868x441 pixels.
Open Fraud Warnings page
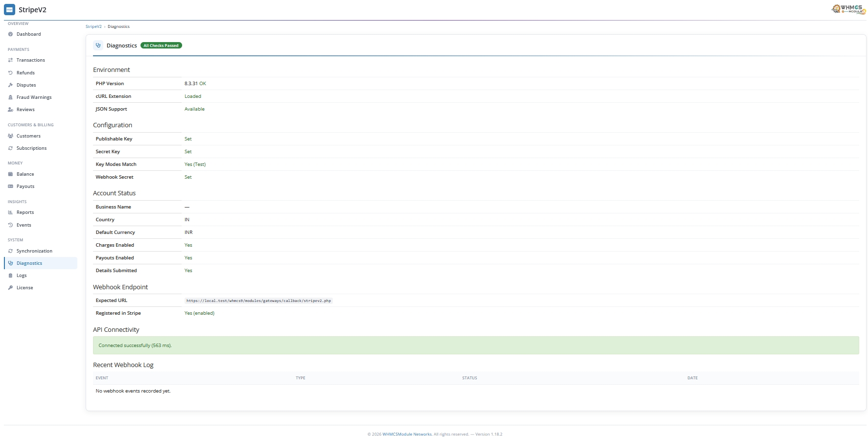tap(41, 97)
